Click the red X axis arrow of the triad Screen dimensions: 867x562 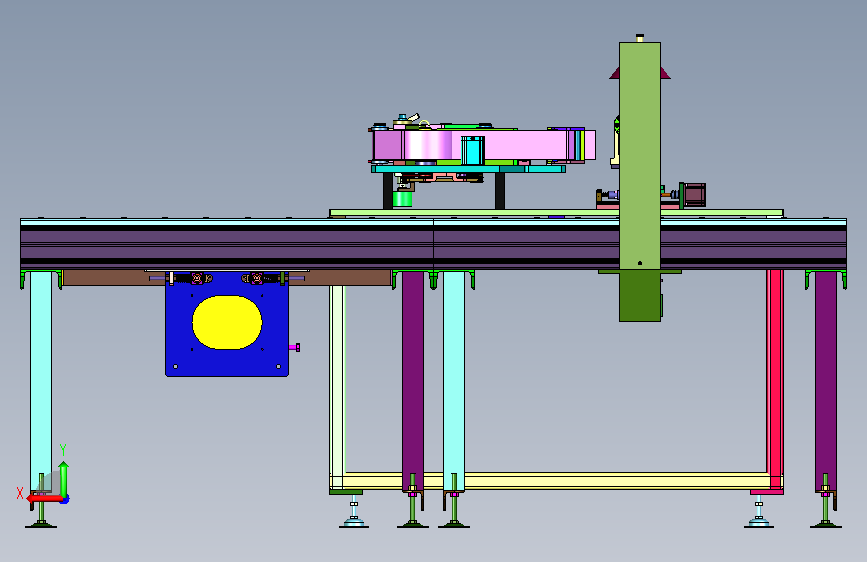[45, 498]
